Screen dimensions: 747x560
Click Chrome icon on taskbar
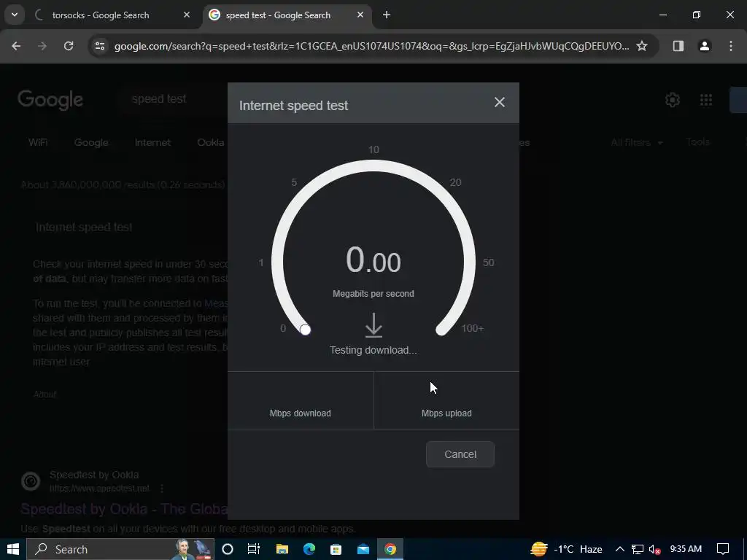pyautogui.click(x=390, y=549)
